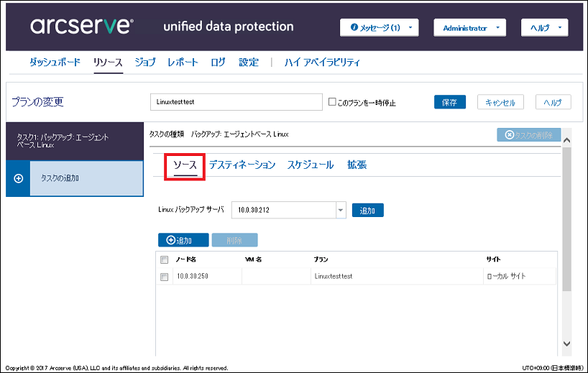Click the scrollbar up arrow

(x=566, y=141)
